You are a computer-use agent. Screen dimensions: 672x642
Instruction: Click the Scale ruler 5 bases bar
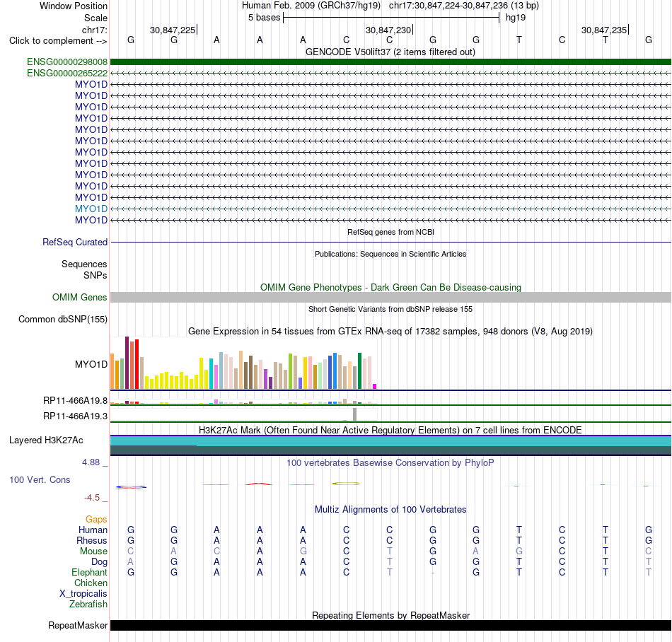pos(391,18)
